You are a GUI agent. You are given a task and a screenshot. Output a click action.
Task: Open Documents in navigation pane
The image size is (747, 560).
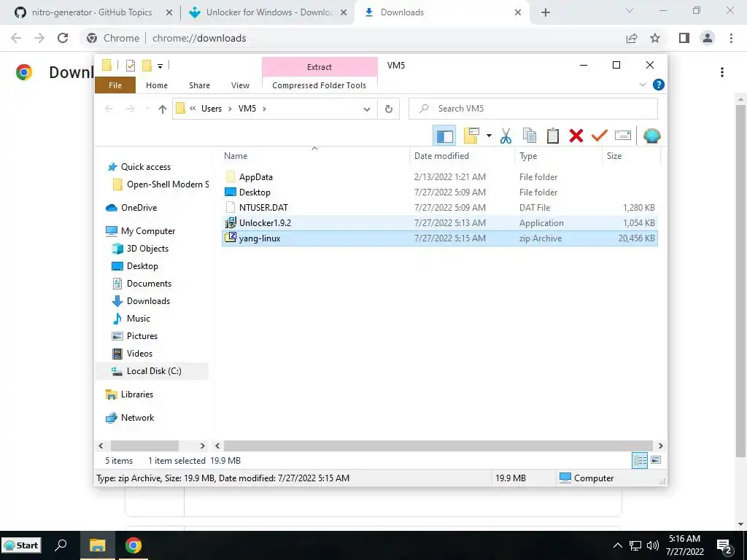149,284
